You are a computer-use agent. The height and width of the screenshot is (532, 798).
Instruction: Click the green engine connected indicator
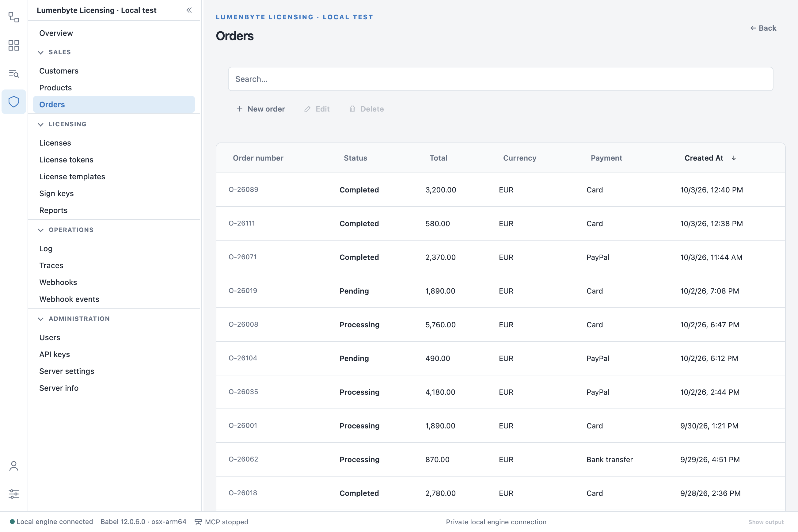click(12, 522)
